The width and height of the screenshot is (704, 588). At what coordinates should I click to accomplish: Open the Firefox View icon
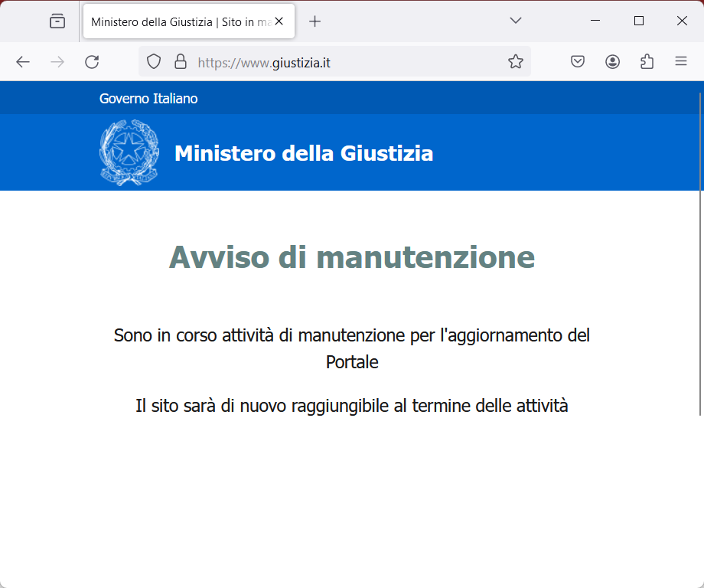click(57, 21)
